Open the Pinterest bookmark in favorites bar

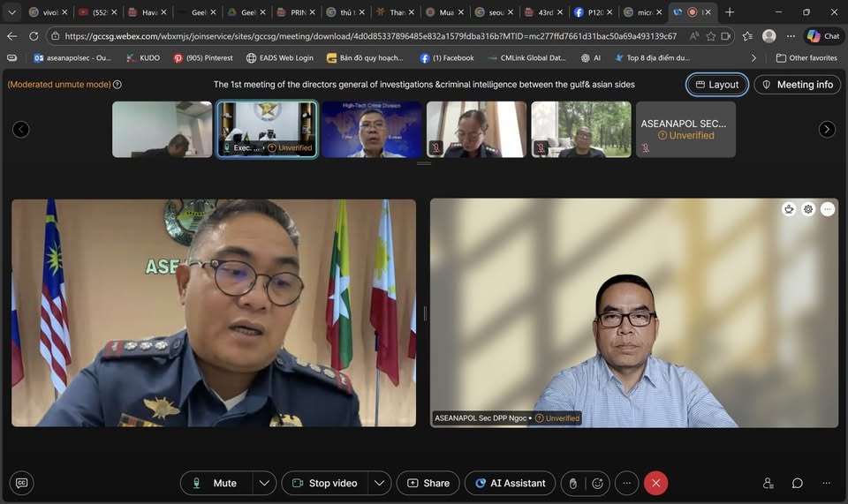[x=203, y=58]
